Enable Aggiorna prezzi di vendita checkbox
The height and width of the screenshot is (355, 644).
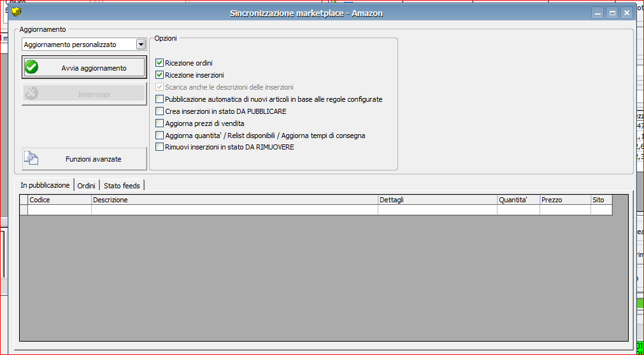click(x=159, y=123)
